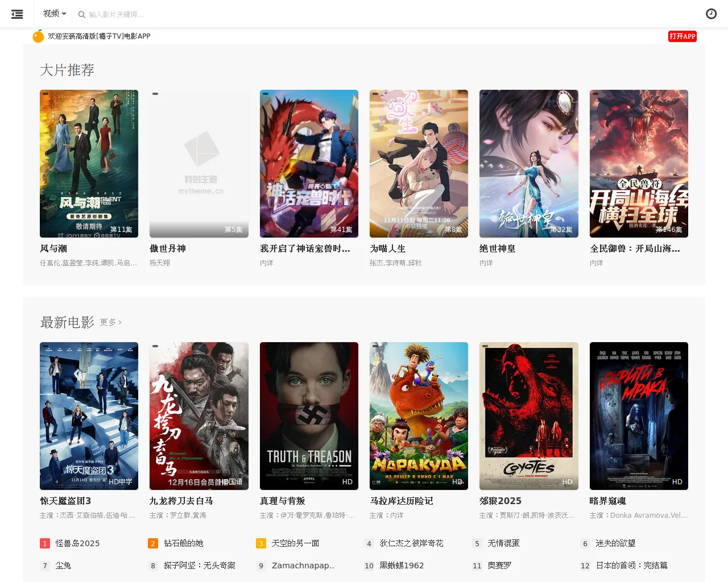
Task: Open the 更多 link for 最新电影
Action: click(111, 322)
